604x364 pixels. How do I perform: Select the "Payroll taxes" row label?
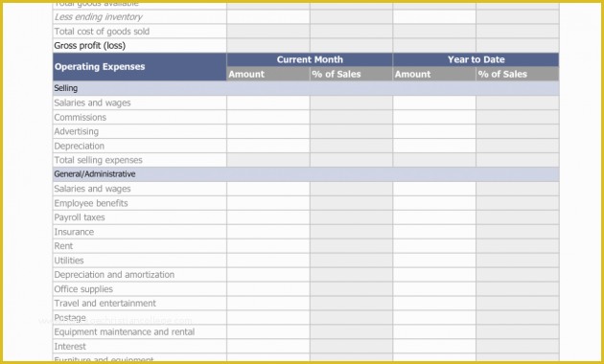pyautogui.click(x=80, y=217)
